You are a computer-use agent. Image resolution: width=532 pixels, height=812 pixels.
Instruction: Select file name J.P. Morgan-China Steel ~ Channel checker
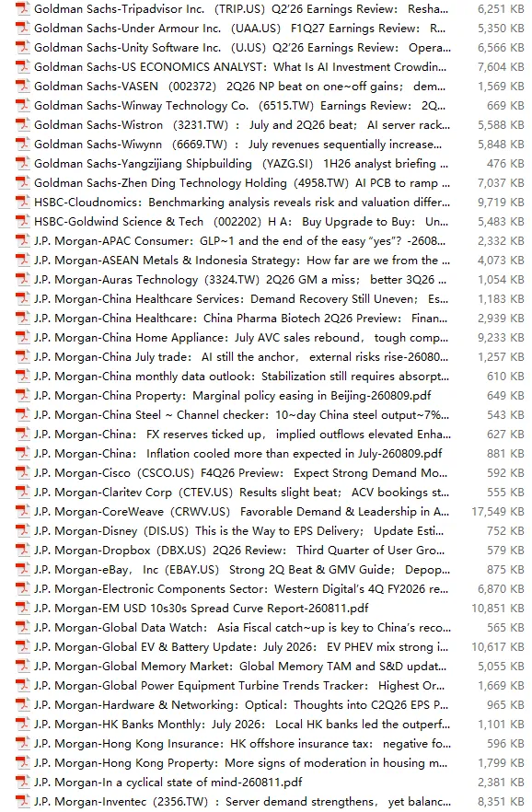[242, 415]
